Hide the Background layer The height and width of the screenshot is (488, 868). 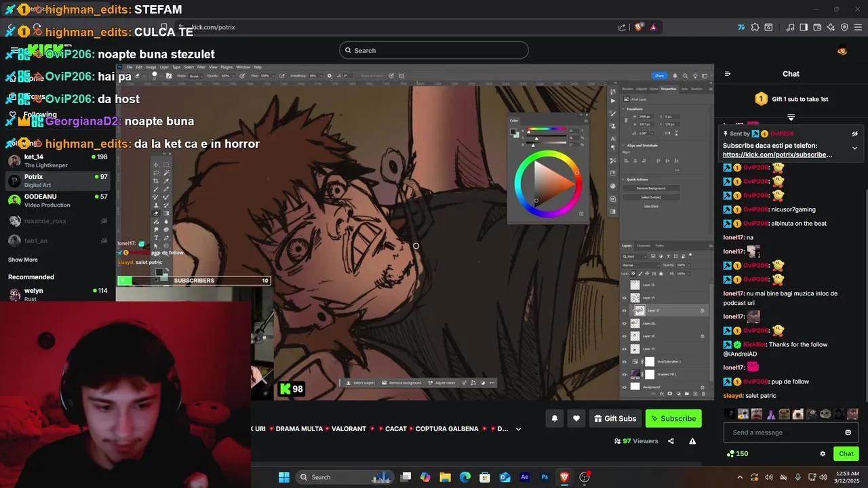coord(625,387)
